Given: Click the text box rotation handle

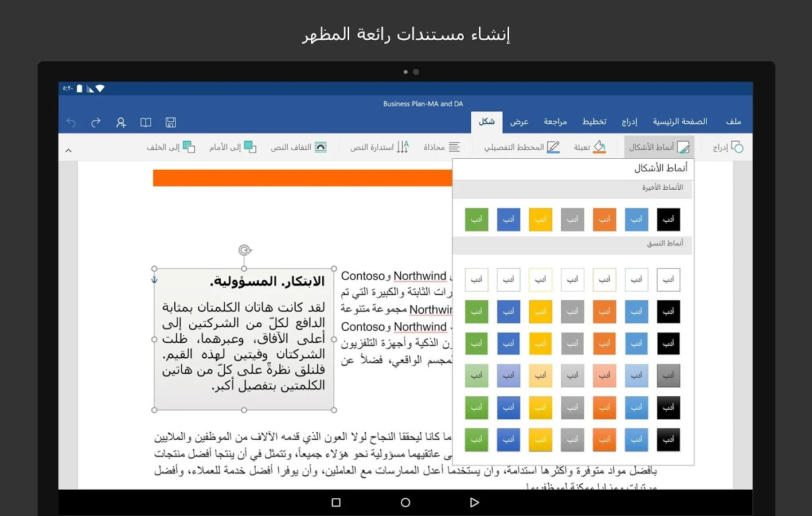Looking at the screenshot, I should tap(245, 250).
